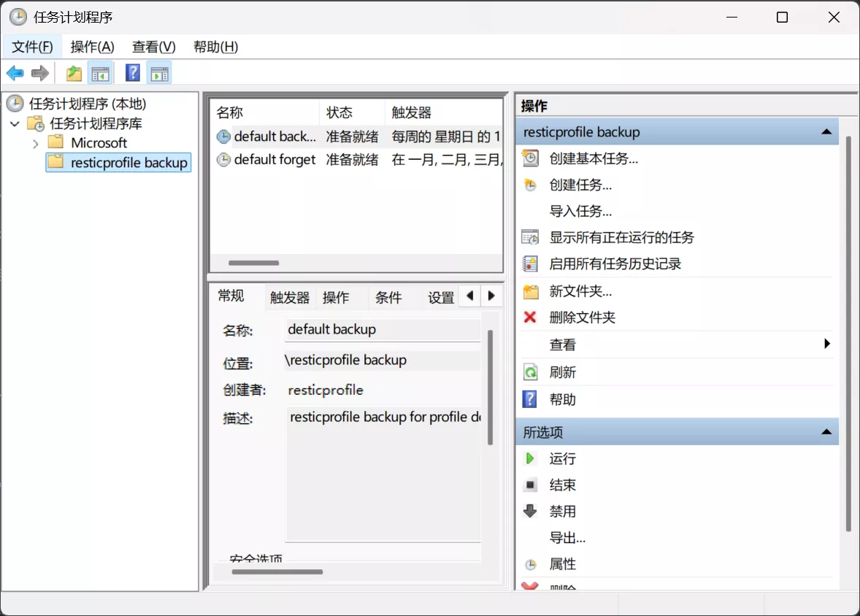Click the clock icon beside default forget task
860x616 pixels.
(x=223, y=160)
